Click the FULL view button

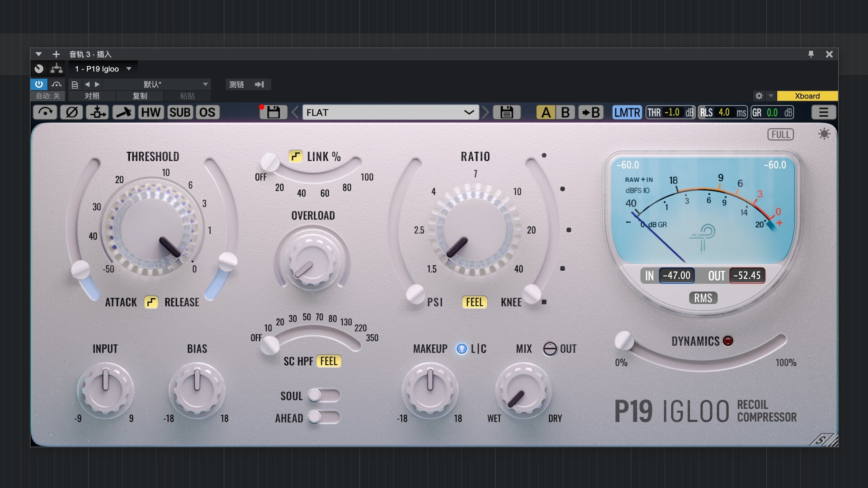780,135
